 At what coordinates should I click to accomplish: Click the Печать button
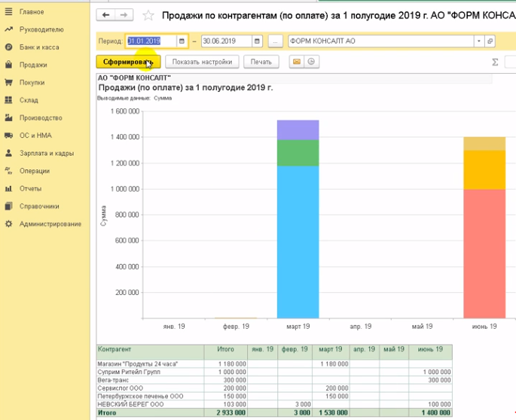[261, 62]
